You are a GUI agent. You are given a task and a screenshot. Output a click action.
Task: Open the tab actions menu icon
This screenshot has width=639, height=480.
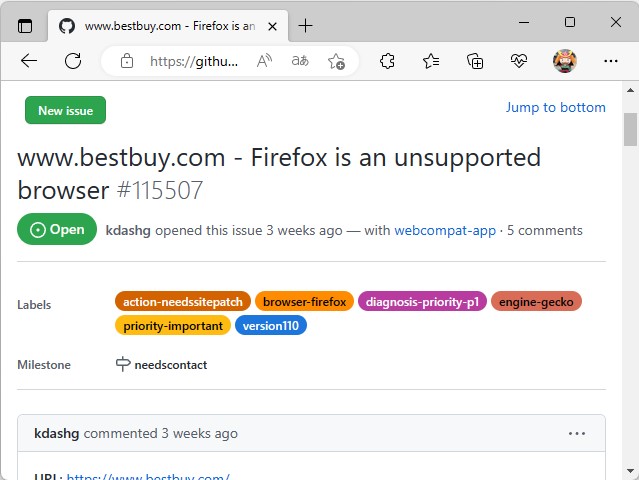(25, 26)
